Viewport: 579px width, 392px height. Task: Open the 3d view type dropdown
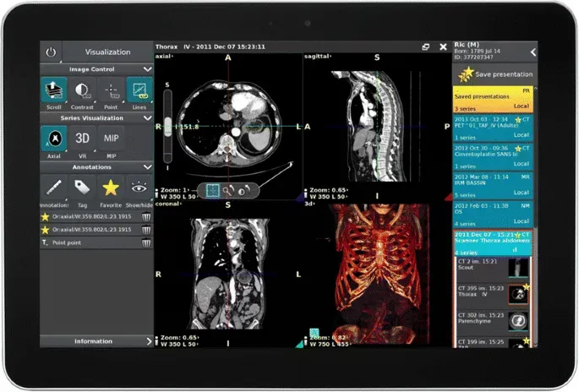point(309,204)
